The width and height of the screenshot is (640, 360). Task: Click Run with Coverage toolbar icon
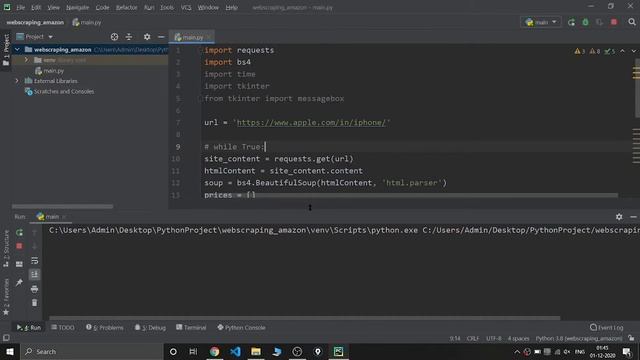(599, 22)
